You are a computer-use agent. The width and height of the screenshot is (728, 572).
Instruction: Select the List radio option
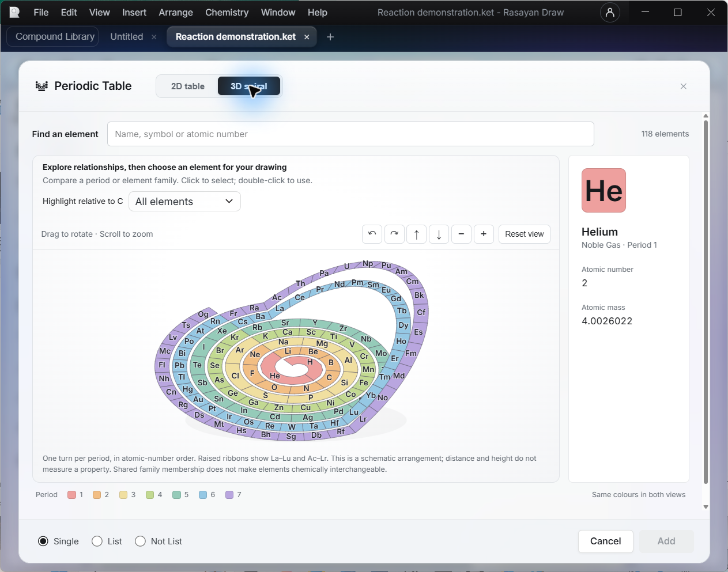point(97,541)
